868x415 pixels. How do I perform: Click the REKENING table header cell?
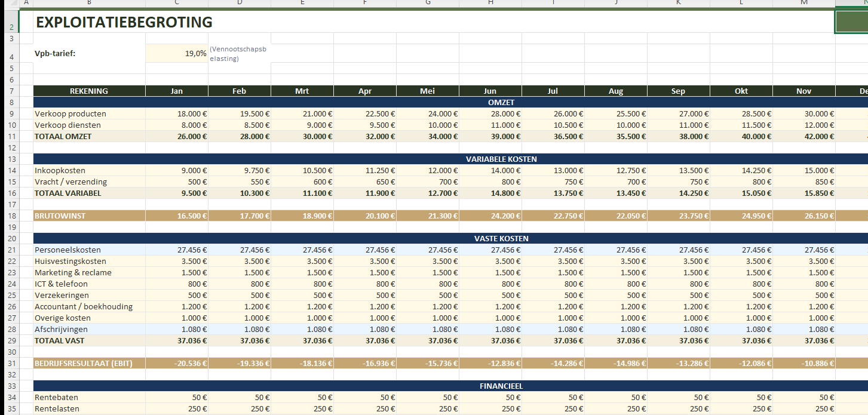pos(89,91)
